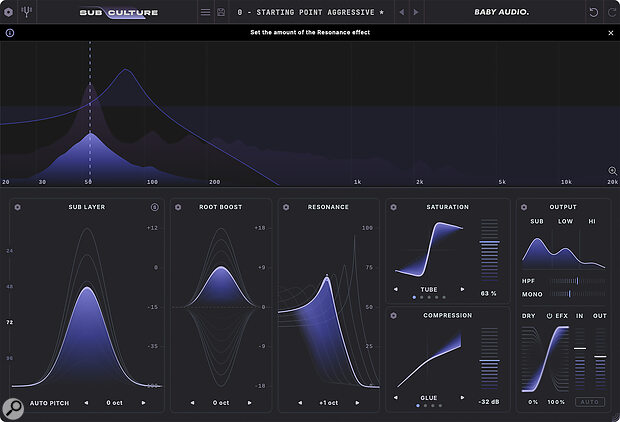
Task: Click the -32 dB compression value
Action: [x=489, y=402]
